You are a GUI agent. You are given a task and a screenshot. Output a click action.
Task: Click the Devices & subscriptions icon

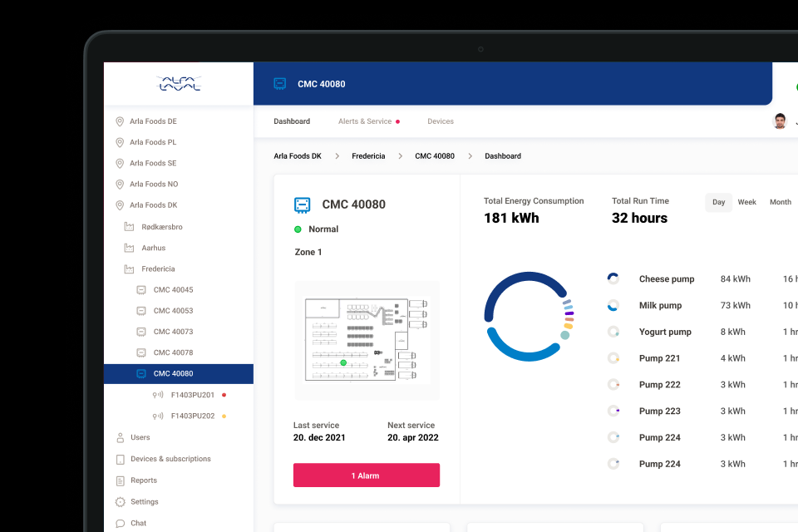pos(120,459)
